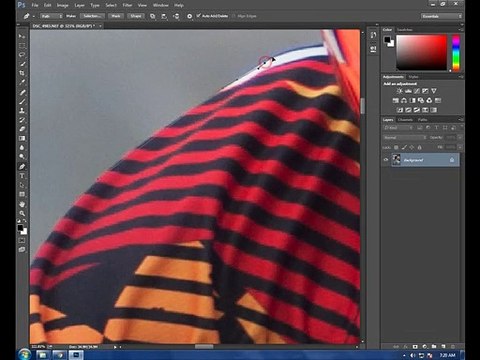
Task: Click the Selection... button
Action: 92,16
